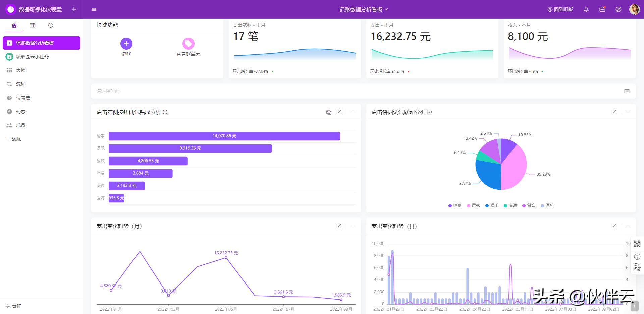Open more options on 支出变化趋势（月） card
The height and width of the screenshot is (314, 644).
(x=353, y=226)
